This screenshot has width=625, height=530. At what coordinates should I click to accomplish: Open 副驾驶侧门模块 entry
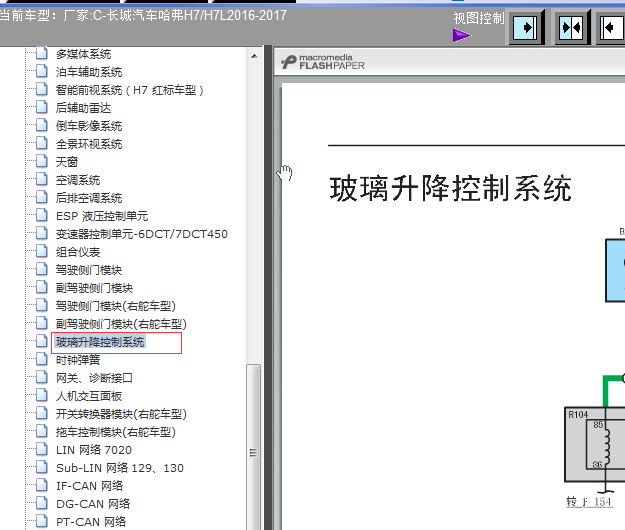pos(94,288)
